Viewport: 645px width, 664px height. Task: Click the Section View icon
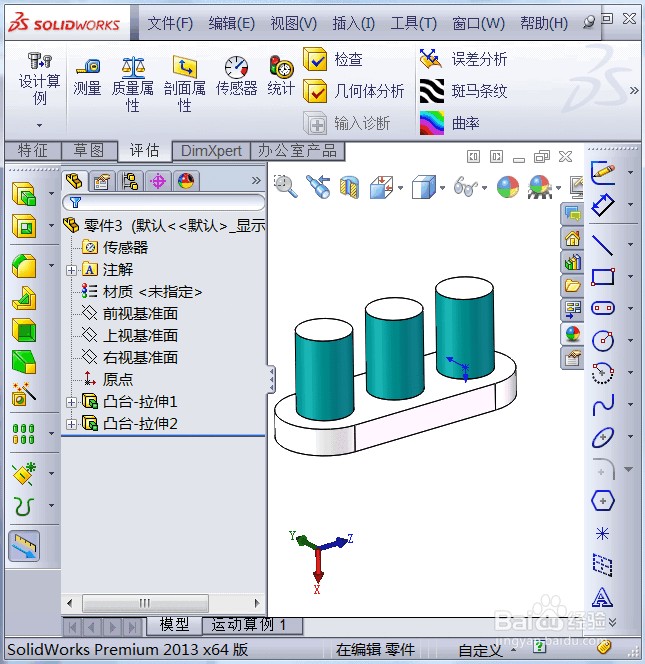[349, 187]
